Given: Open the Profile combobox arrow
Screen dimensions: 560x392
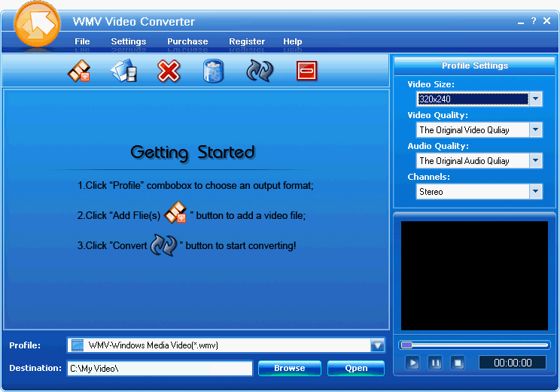Looking at the screenshot, I should click(x=378, y=345).
